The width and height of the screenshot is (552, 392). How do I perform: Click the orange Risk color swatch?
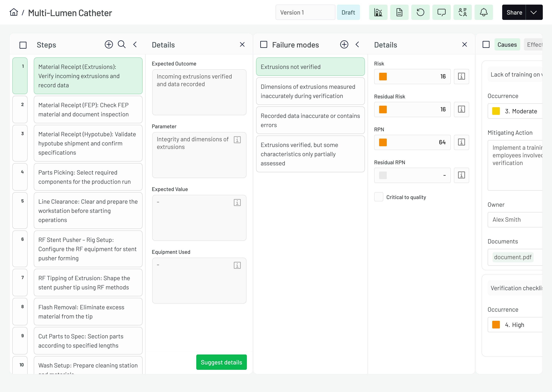tap(383, 77)
